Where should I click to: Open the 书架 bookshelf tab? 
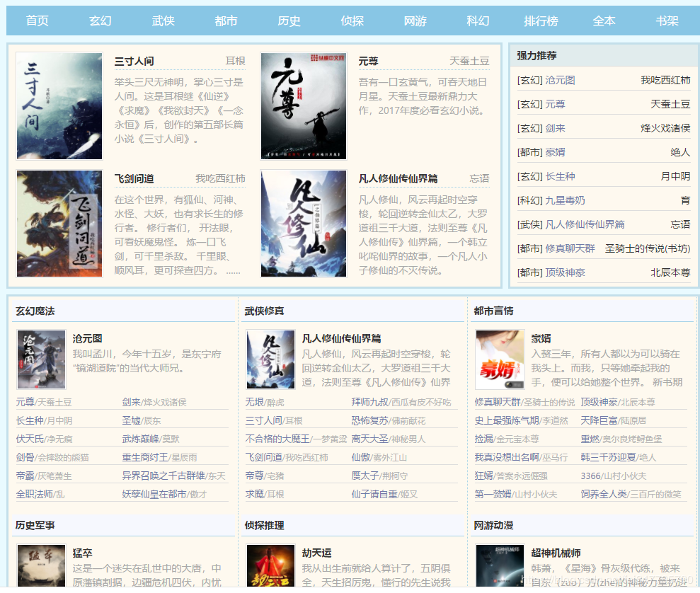click(667, 21)
